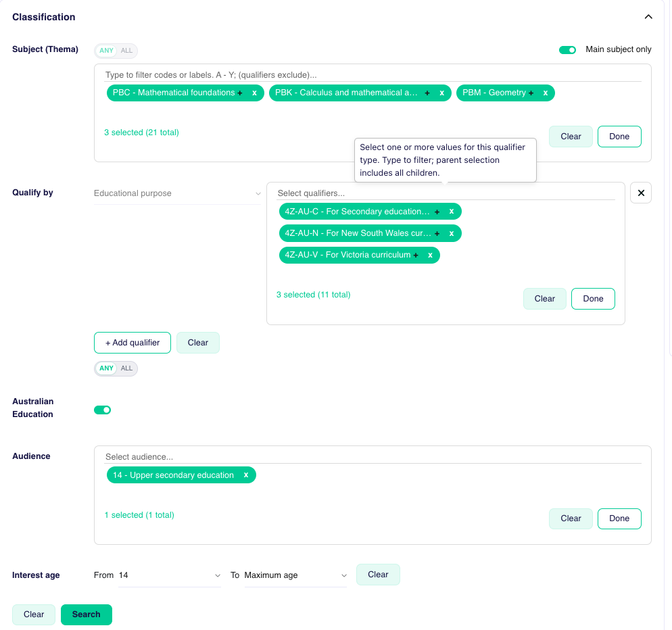Viewport: 672px width, 630px height.
Task: Remove 4Z-AU-V Victoria curriculum chip
Action: pyautogui.click(x=430, y=255)
